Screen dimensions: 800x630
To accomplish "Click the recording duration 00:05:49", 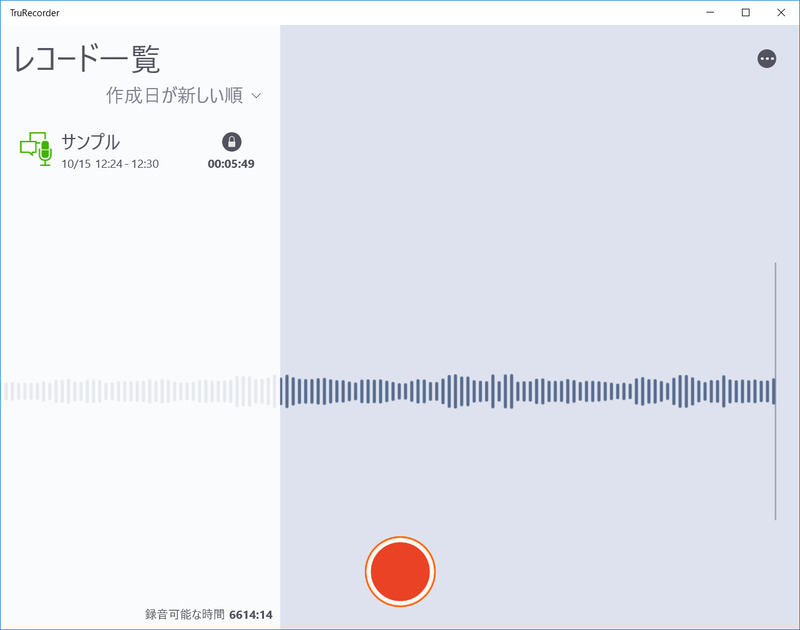I will [231, 162].
